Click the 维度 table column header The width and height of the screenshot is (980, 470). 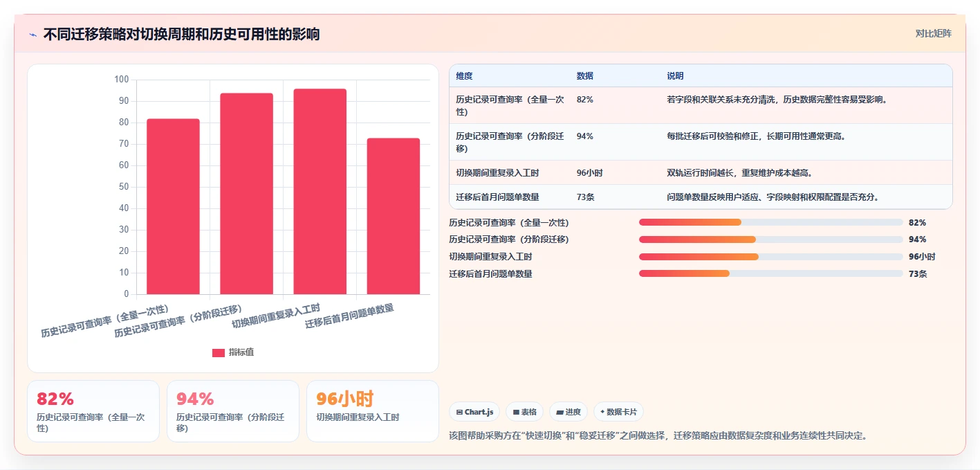[465, 76]
